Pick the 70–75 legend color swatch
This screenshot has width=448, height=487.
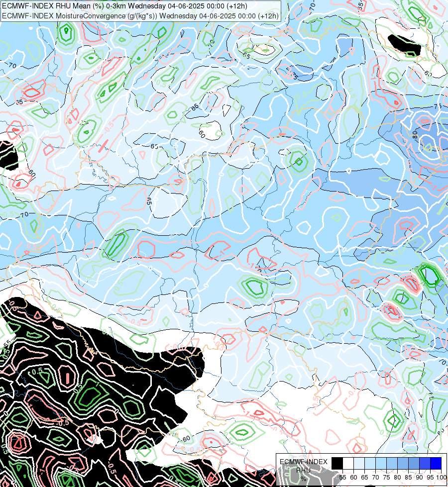[x=381, y=463]
